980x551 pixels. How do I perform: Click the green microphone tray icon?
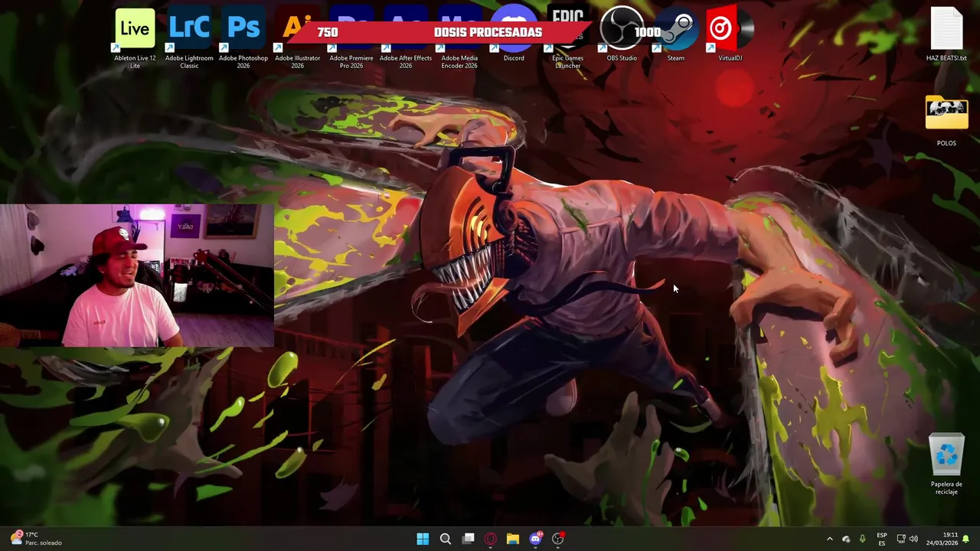[863, 539]
